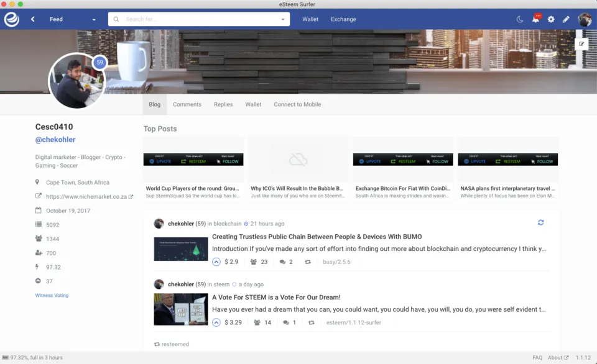Click voting power bolt icon beside 97.32
The image size is (597, 364).
[37, 266]
